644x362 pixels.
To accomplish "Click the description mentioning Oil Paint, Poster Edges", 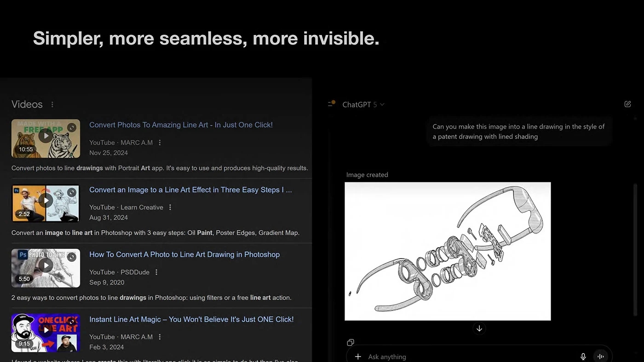I will 155,233.
